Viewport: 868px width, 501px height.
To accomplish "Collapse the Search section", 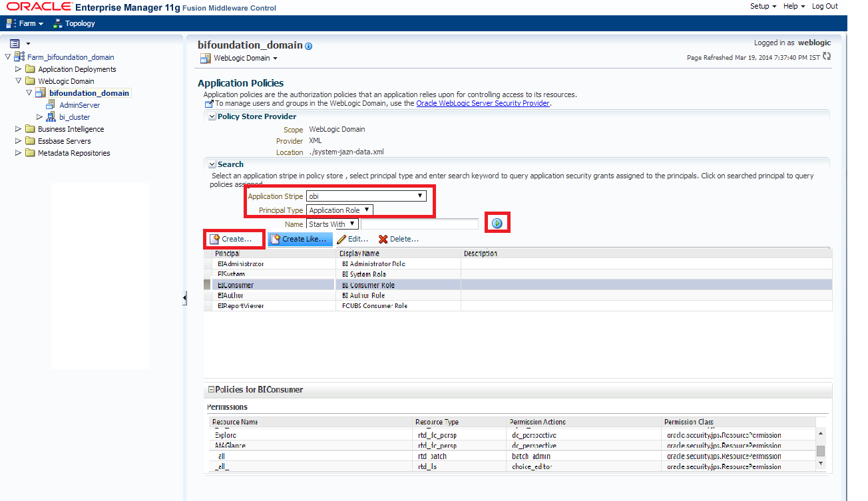I will coord(212,164).
